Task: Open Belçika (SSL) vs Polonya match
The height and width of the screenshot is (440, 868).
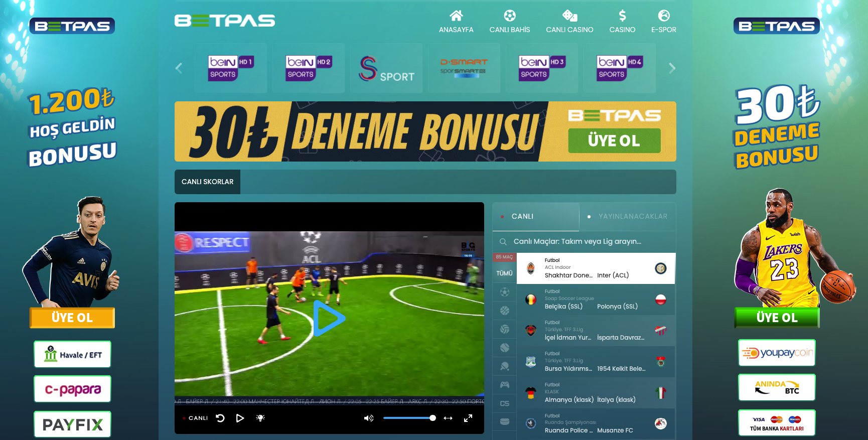Action: [596, 300]
